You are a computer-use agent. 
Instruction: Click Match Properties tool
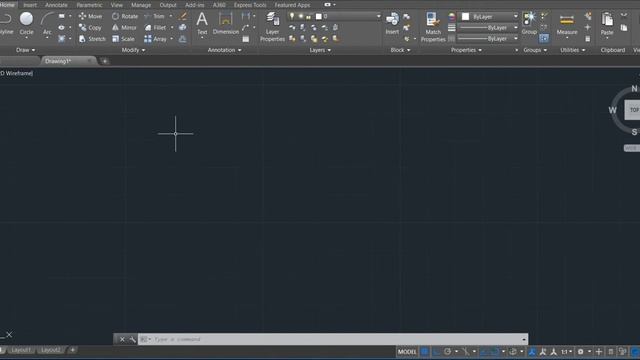[433, 27]
